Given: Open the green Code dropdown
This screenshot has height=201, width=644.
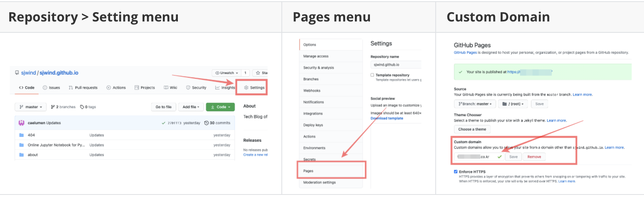Looking at the screenshot, I should coord(220,107).
